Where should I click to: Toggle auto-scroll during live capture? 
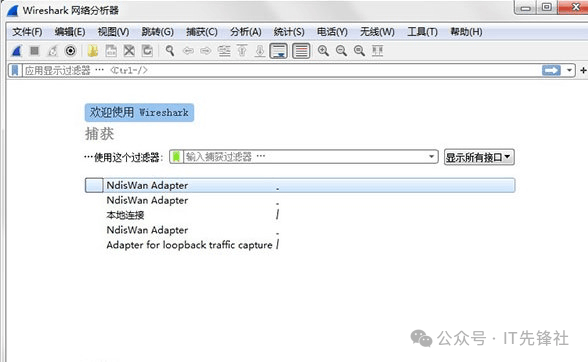point(279,51)
